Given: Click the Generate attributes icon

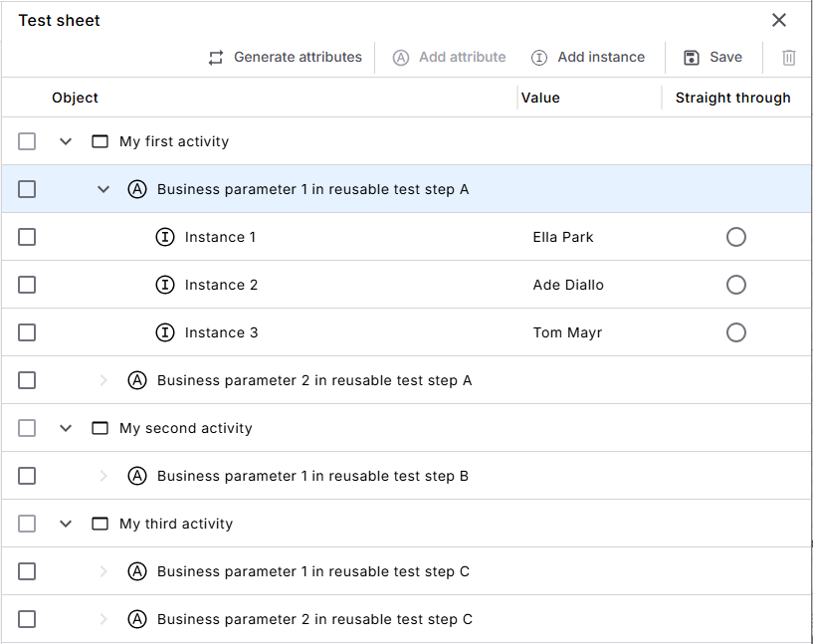Looking at the screenshot, I should [x=216, y=58].
